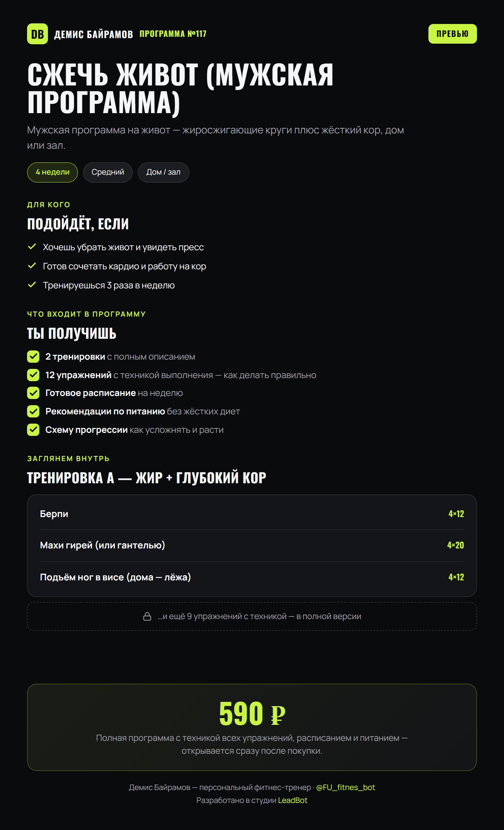Image resolution: width=504 pixels, height=830 pixels.
Task: Click checkmark next to 'Хочешь убрать живот'
Action: [32, 247]
